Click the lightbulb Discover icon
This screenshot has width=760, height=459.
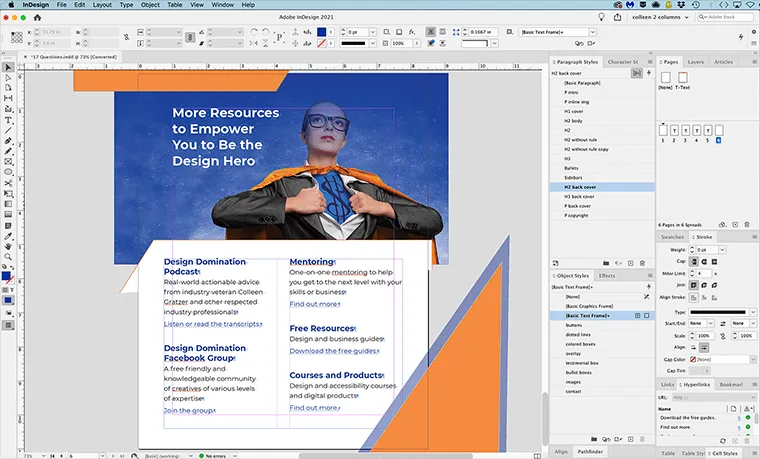pos(602,17)
